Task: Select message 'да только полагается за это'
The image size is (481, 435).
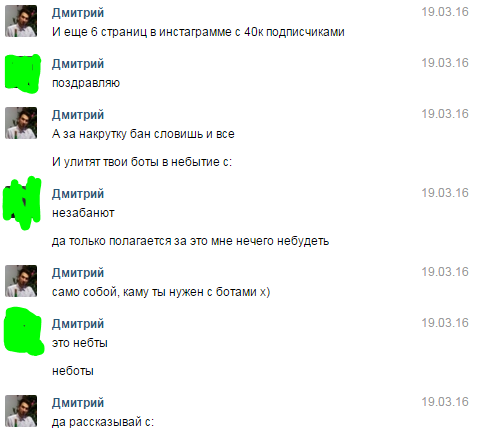Action: [x=190, y=241]
